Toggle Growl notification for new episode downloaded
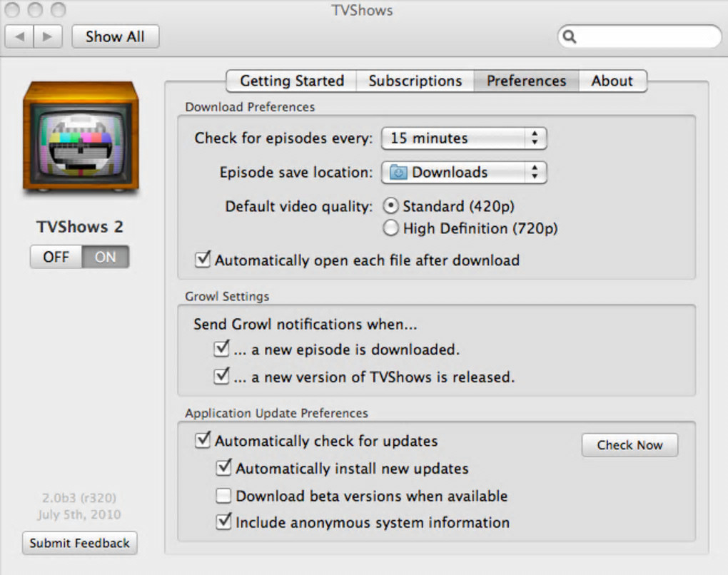This screenshot has width=728, height=575. 222,349
